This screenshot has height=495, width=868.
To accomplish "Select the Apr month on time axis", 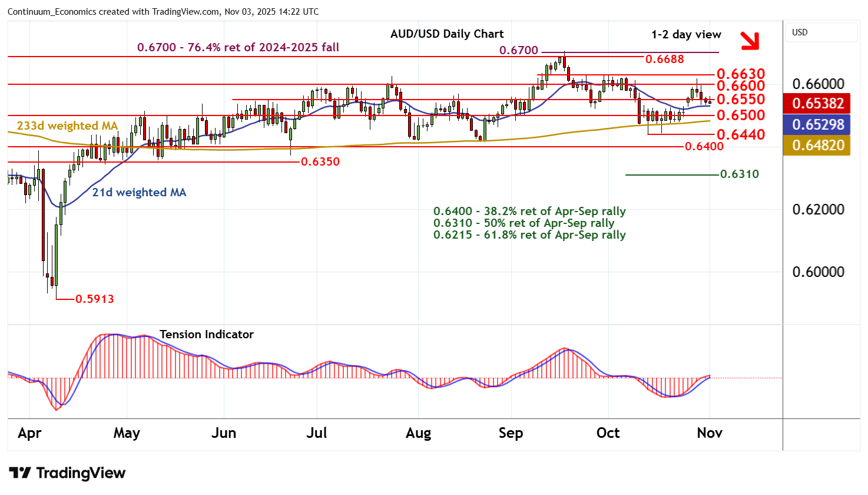I will [29, 433].
